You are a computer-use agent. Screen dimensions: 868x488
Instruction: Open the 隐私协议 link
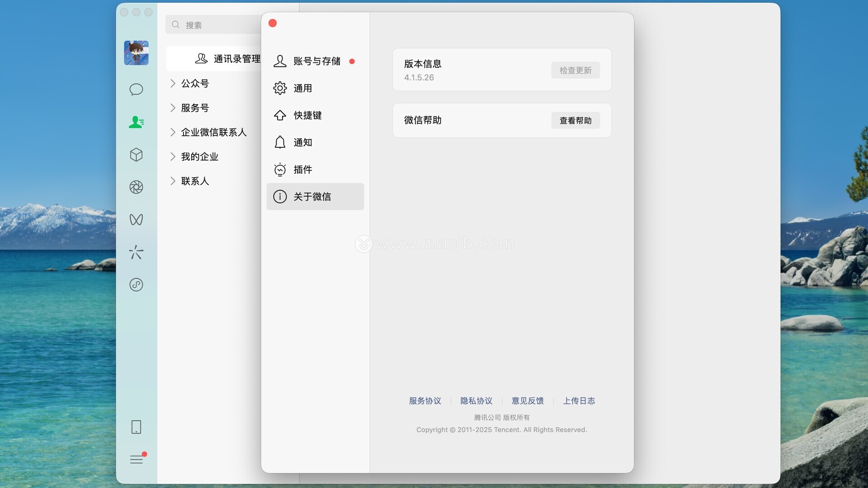tap(476, 401)
